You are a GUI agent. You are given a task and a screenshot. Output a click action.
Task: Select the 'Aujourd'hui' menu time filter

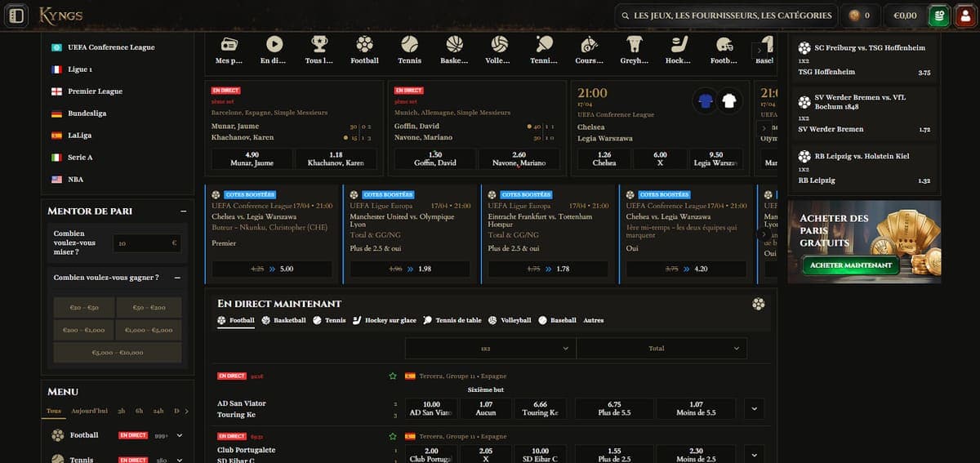[x=89, y=411]
